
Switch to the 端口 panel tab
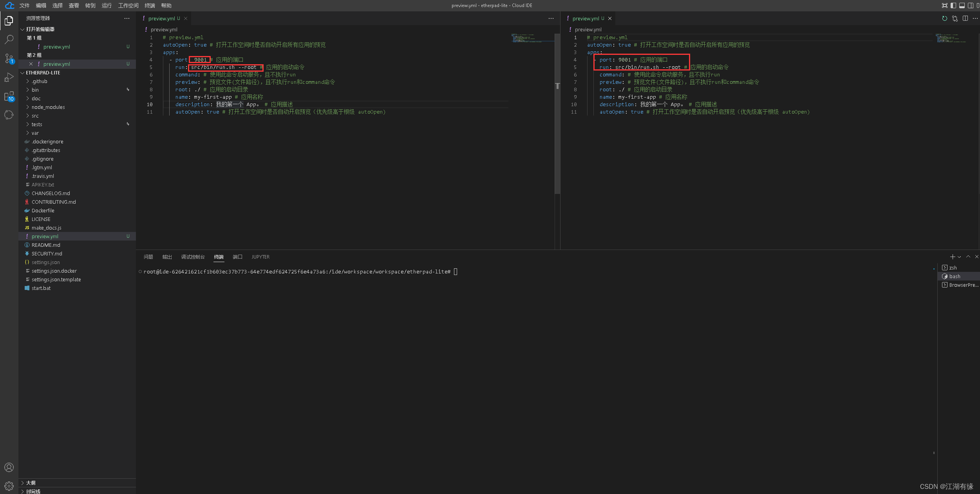[x=237, y=257]
